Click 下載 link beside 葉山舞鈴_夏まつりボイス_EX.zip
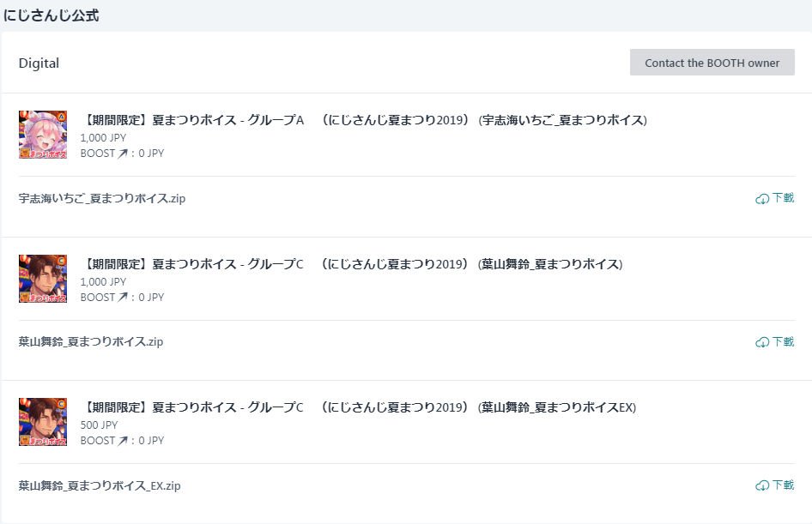Viewport: 812px width, 524px height. pyautogui.click(x=783, y=485)
